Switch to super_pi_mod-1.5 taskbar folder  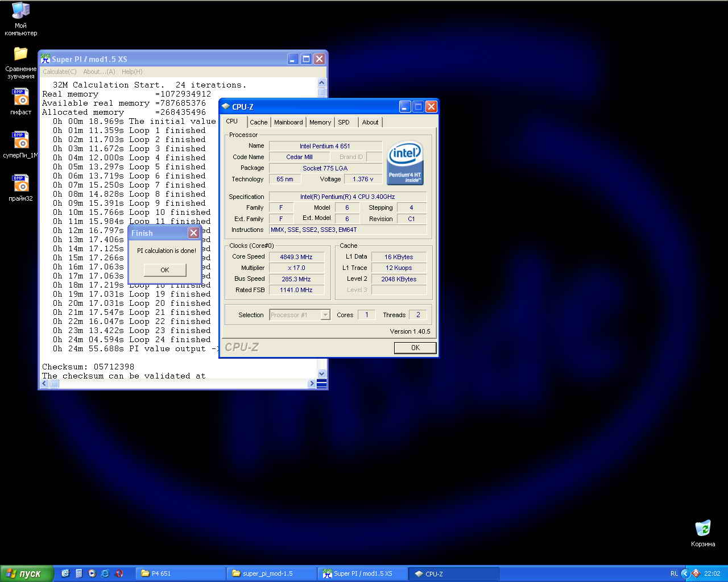271,573
